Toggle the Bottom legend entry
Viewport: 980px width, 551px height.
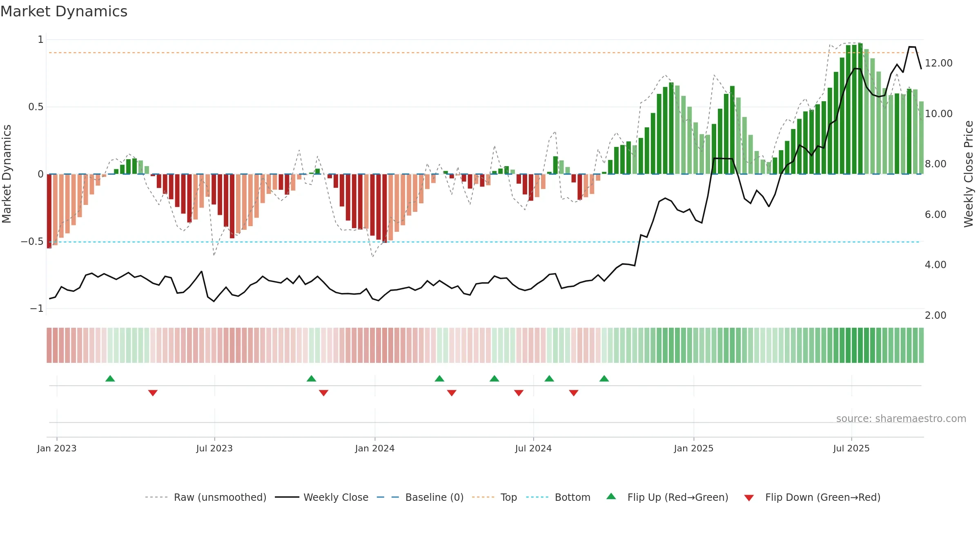click(558, 497)
